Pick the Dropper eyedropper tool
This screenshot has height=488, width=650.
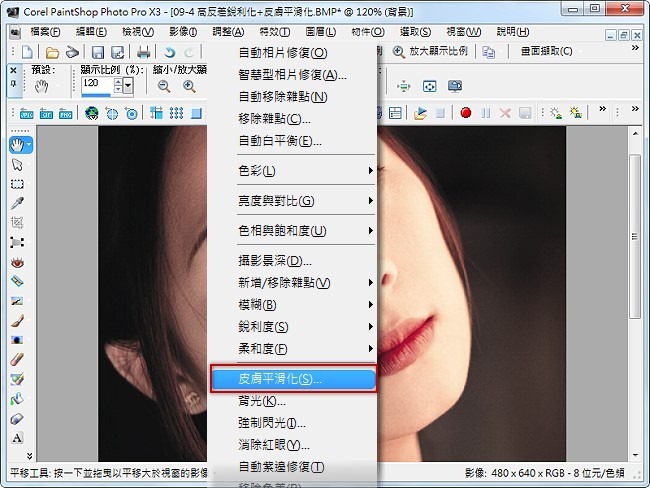pos(17,203)
